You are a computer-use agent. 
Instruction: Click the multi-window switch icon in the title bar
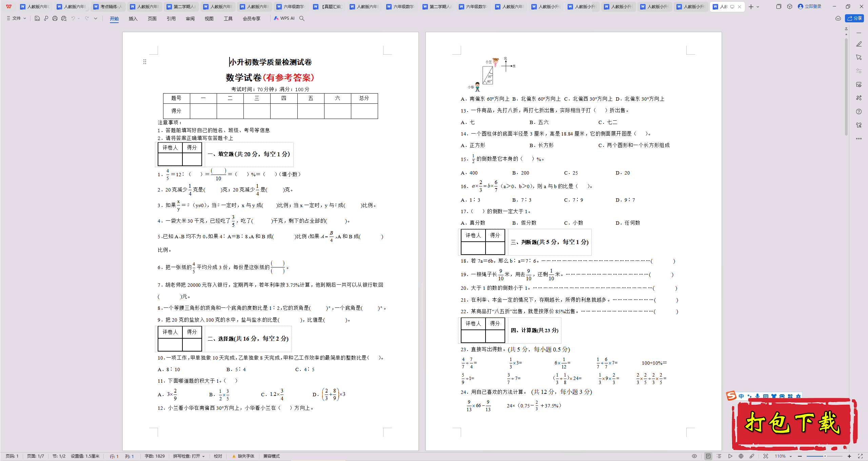click(778, 6)
